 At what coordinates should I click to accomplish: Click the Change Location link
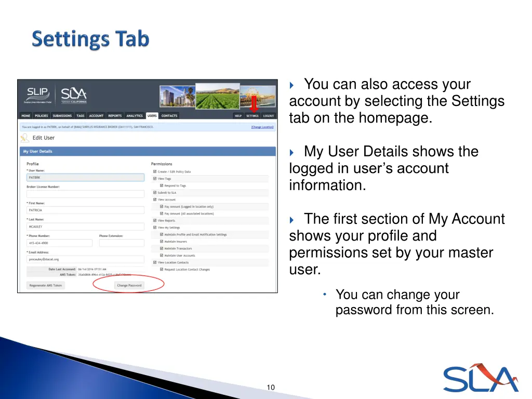(x=262, y=127)
